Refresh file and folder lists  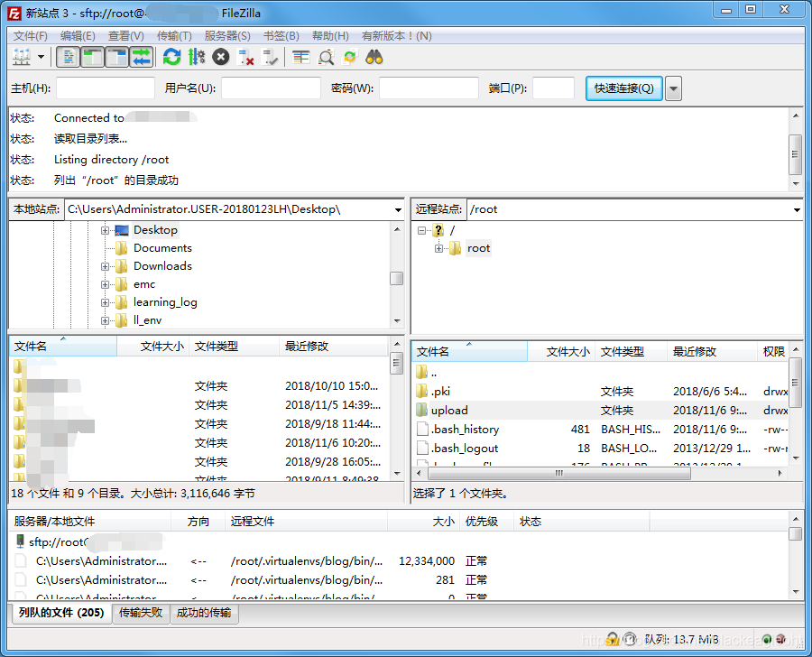point(171,57)
